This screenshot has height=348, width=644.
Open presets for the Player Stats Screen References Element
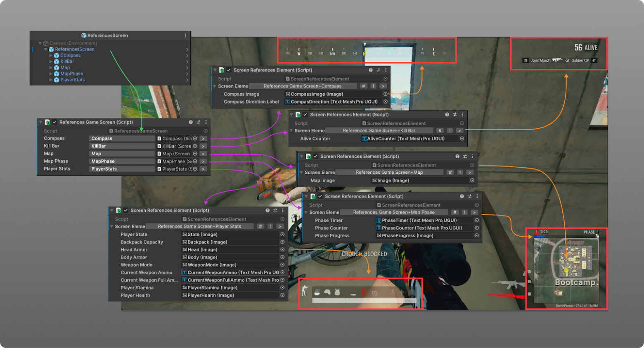point(275,211)
